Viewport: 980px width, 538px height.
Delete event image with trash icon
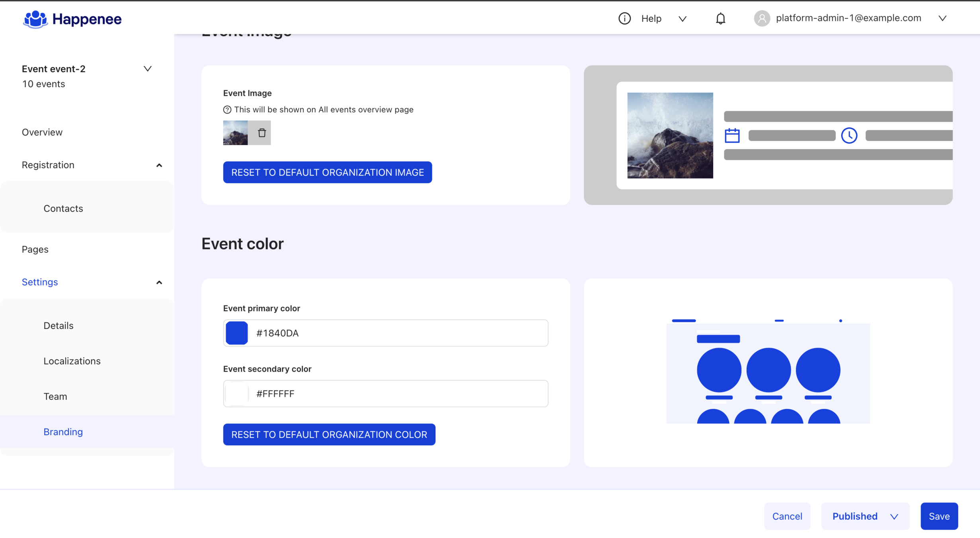tap(261, 133)
